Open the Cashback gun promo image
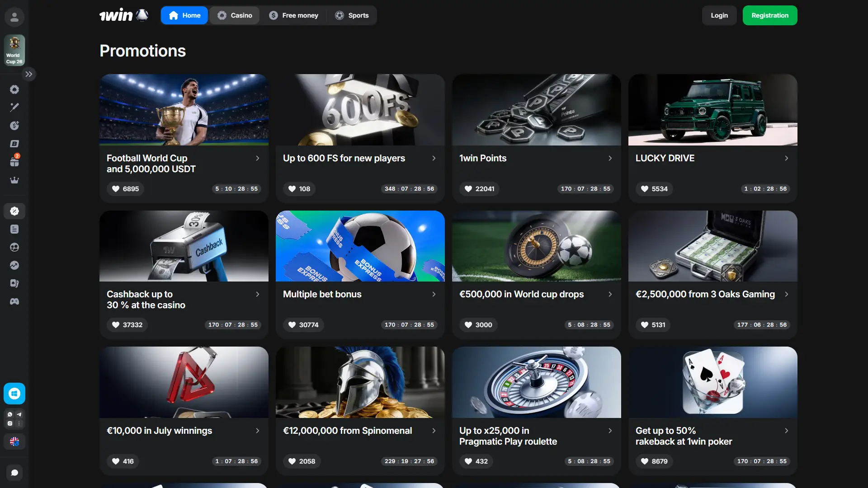This screenshot has width=868, height=488. click(x=184, y=246)
